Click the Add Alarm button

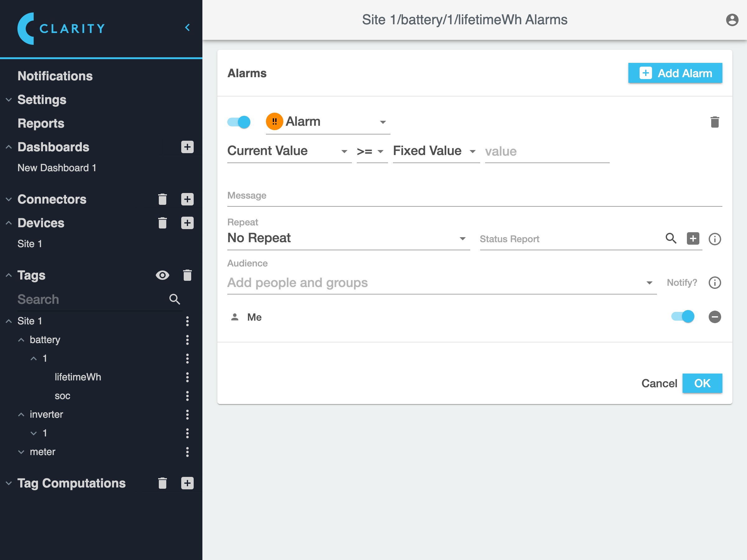(675, 73)
